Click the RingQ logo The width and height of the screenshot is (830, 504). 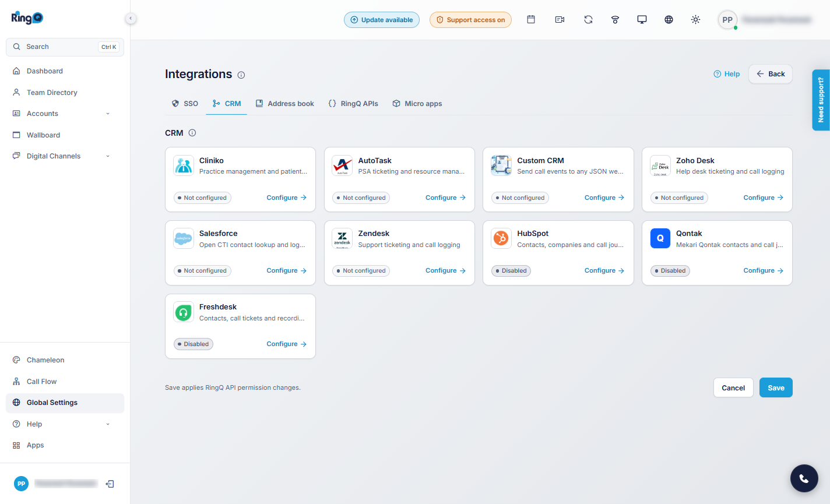click(27, 18)
